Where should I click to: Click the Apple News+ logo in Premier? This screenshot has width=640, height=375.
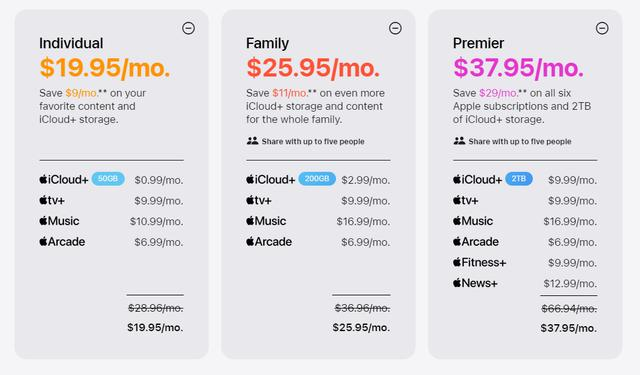click(x=475, y=283)
